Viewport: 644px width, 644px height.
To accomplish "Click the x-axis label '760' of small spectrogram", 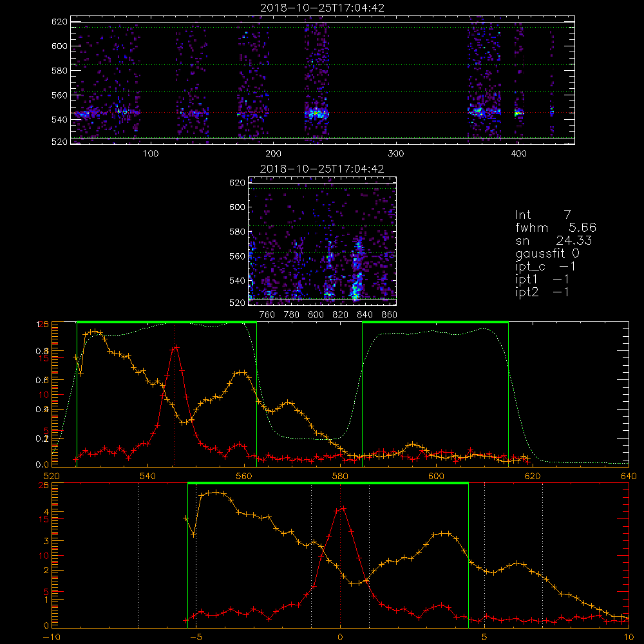I will (x=267, y=315).
